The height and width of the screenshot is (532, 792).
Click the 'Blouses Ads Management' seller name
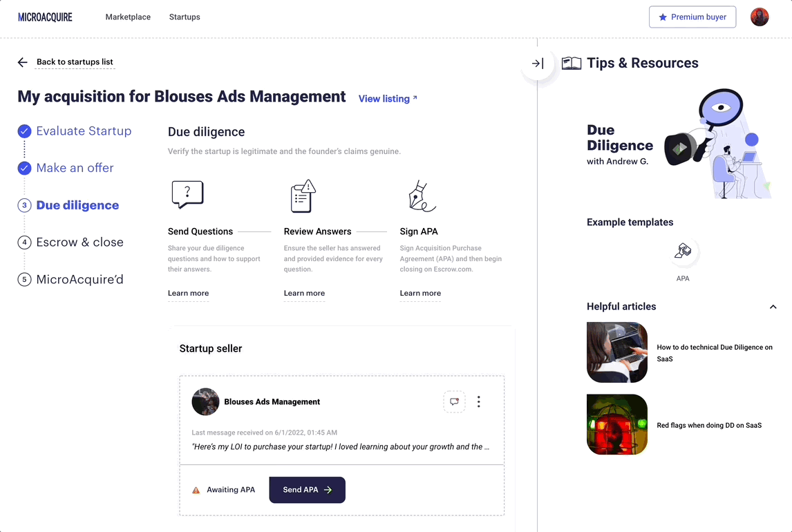[272, 402]
